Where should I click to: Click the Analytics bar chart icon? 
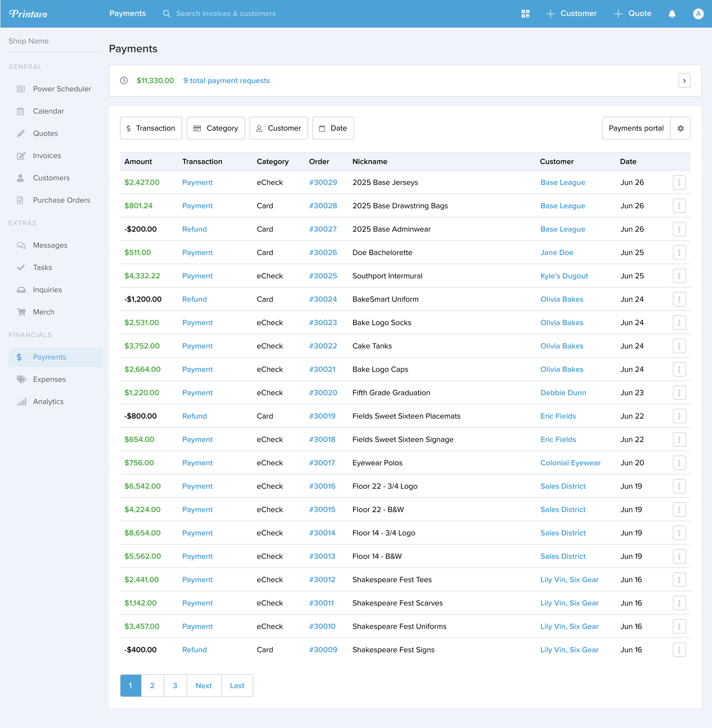pyautogui.click(x=21, y=402)
